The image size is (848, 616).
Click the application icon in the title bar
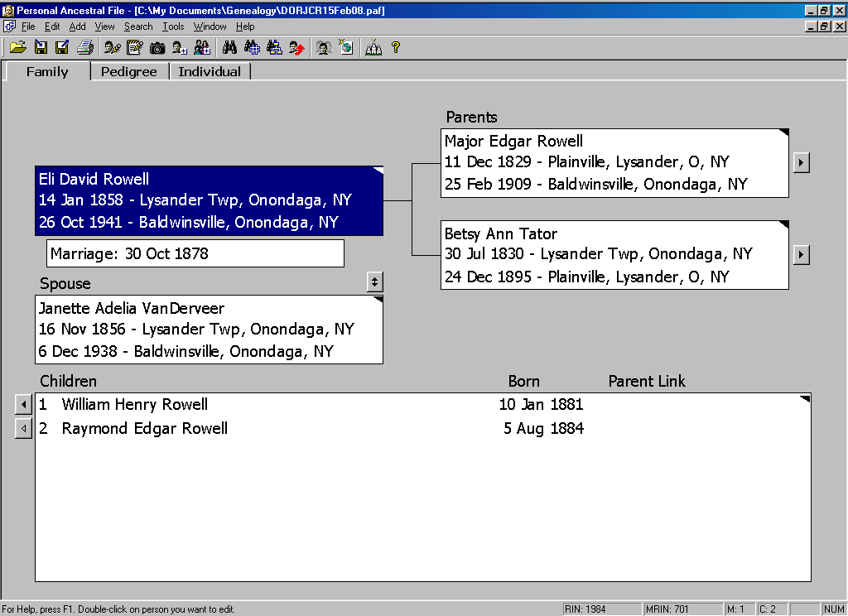pos(7,10)
